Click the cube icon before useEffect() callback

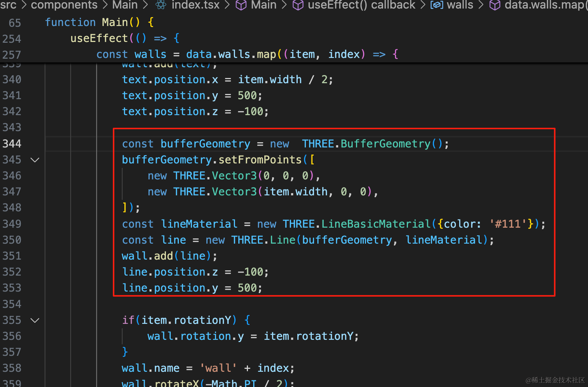(x=298, y=5)
